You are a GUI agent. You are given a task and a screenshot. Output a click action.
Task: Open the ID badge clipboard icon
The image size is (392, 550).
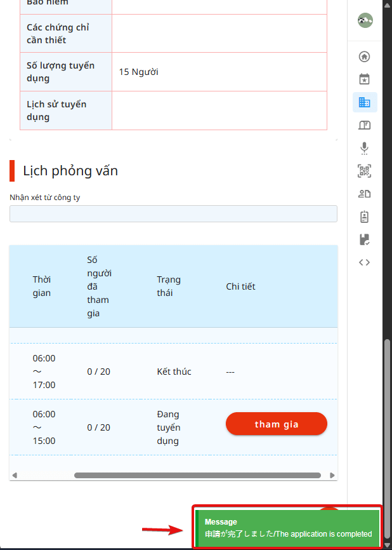pos(364,217)
